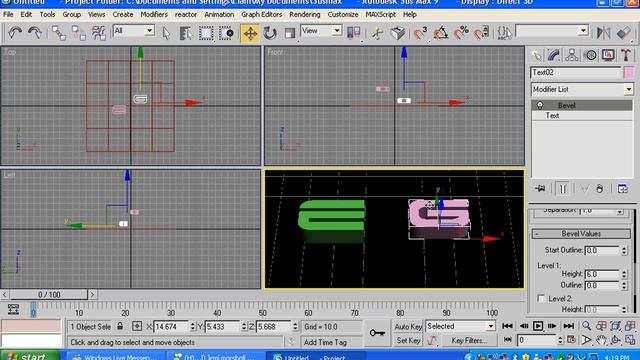Select the Unlink Selection tool

(x=78, y=33)
